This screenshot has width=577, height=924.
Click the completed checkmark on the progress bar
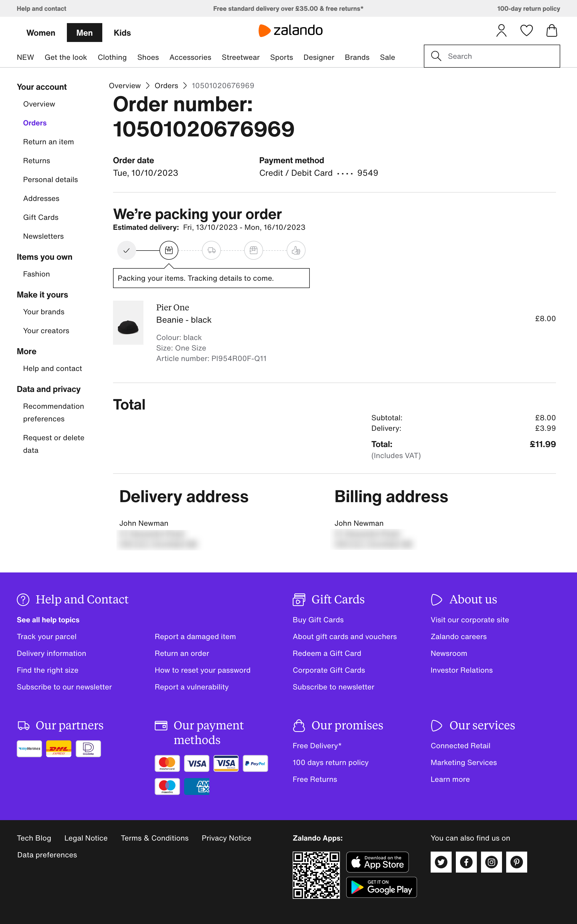[x=126, y=250]
